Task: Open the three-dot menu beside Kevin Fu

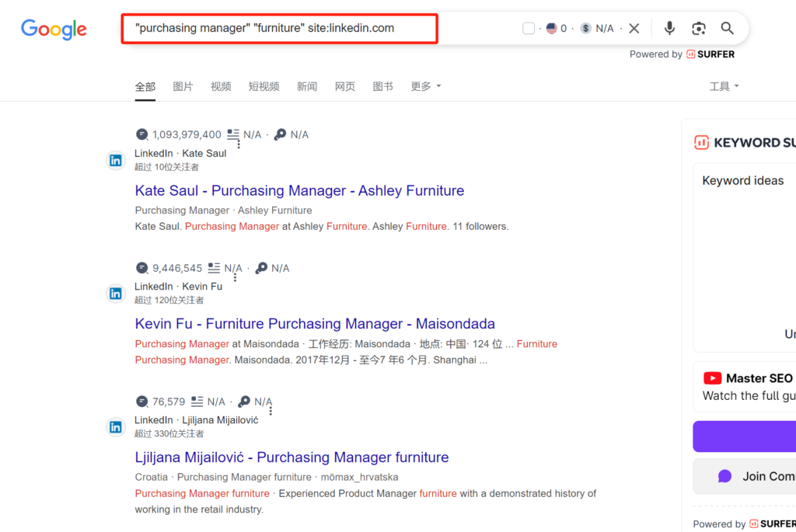Action: pyautogui.click(x=235, y=277)
